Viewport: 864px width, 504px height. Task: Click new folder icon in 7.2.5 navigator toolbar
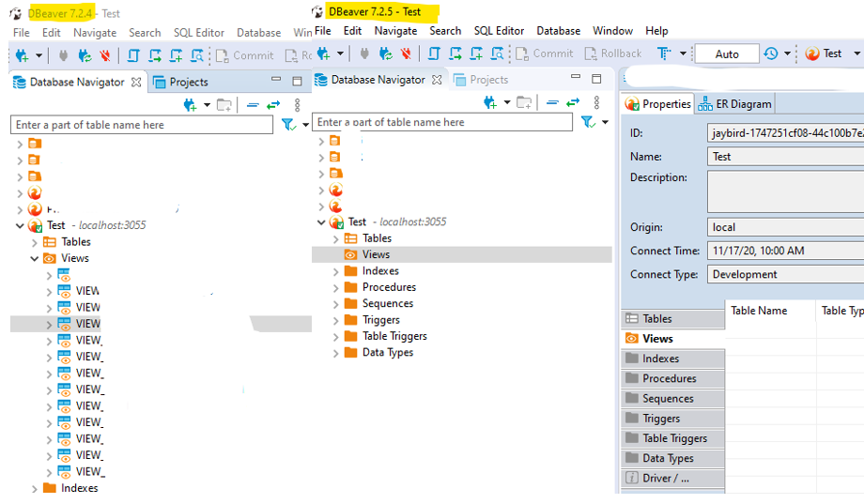[524, 102]
